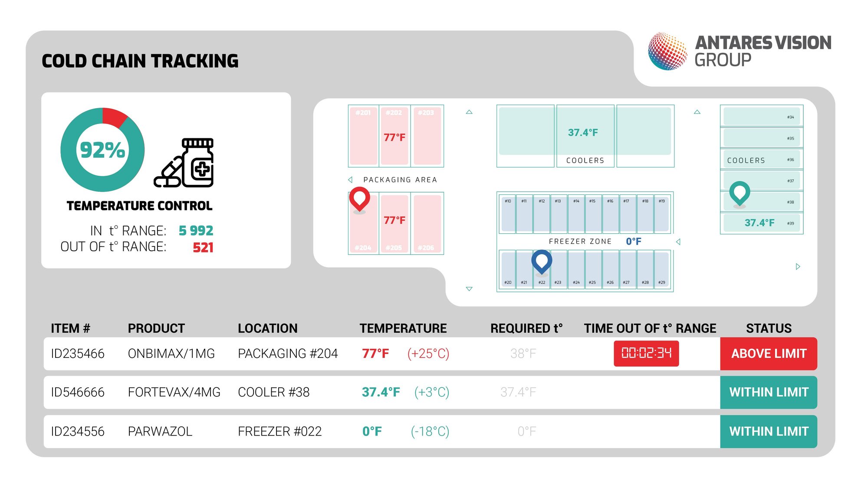868x488 pixels.
Task: Click the blue location pin in the freezer zone
Action: pyautogui.click(x=542, y=261)
